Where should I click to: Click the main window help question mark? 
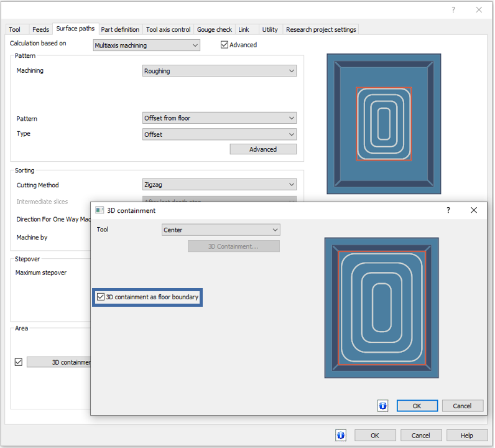[453, 10]
